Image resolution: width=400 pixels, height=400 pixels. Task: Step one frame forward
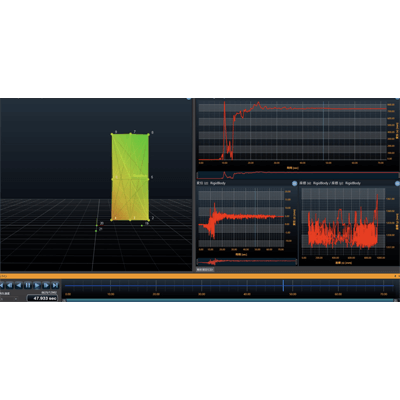tap(46, 285)
